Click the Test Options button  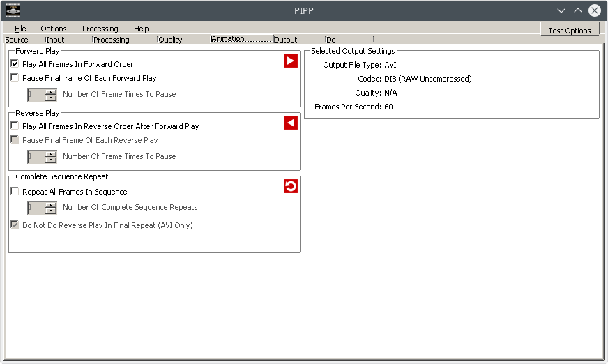(570, 30)
